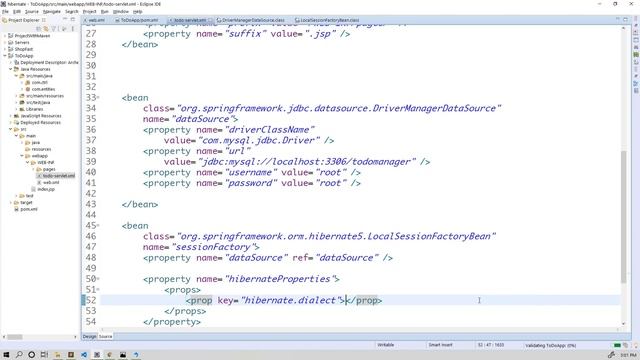Click the filter icon in Project Explorer toolbar
This screenshot has width=640, height=360.
point(54,29)
